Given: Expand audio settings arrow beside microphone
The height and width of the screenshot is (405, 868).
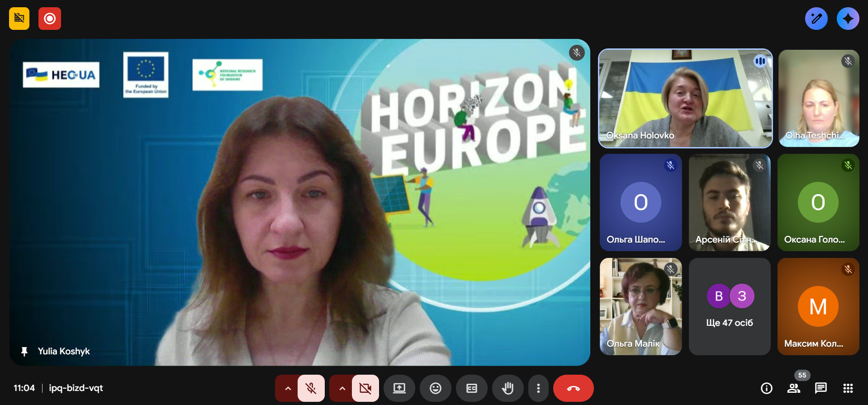Looking at the screenshot, I should 288,388.
